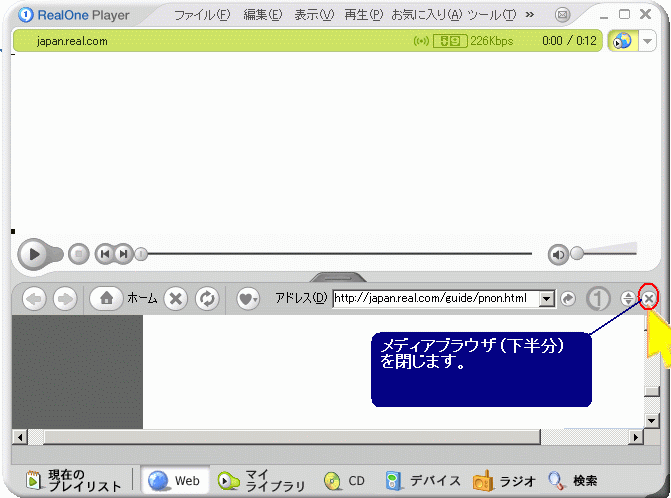The width and height of the screenshot is (671, 498).
Task: Close the media browser pane
Action: coord(649,299)
